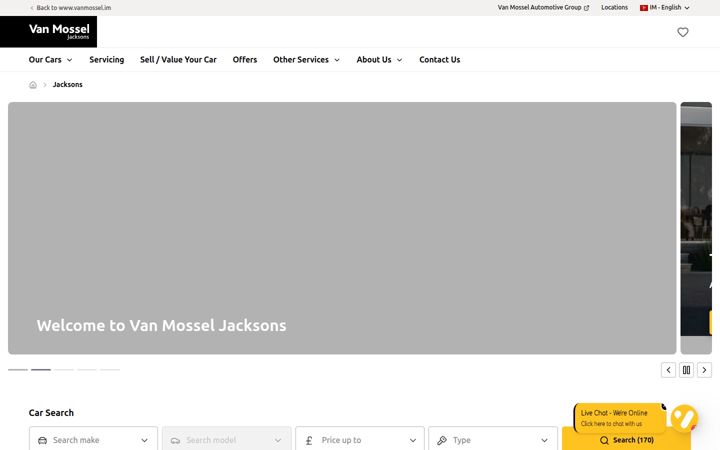Click the Van Mossel Jacksons logo
The width and height of the screenshot is (720, 450).
click(x=49, y=32)
